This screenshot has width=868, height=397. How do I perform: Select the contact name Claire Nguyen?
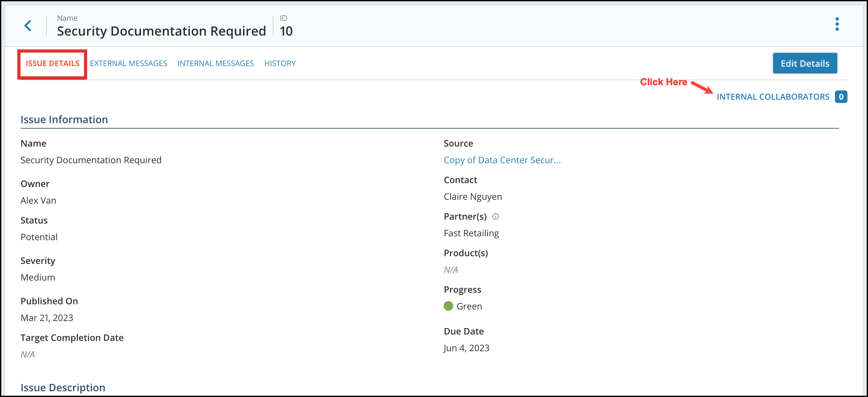tap(473, 197)
